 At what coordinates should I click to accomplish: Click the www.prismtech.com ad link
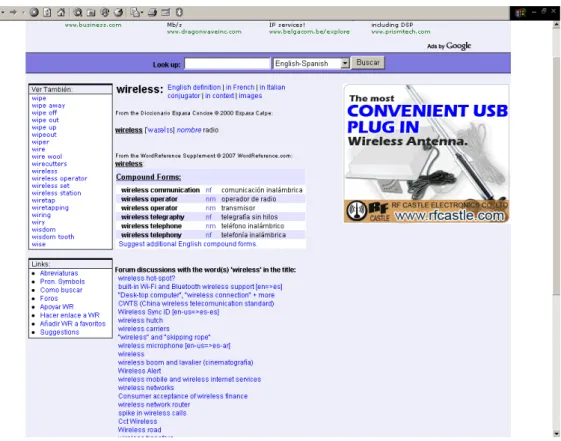[x=401, y=32]
